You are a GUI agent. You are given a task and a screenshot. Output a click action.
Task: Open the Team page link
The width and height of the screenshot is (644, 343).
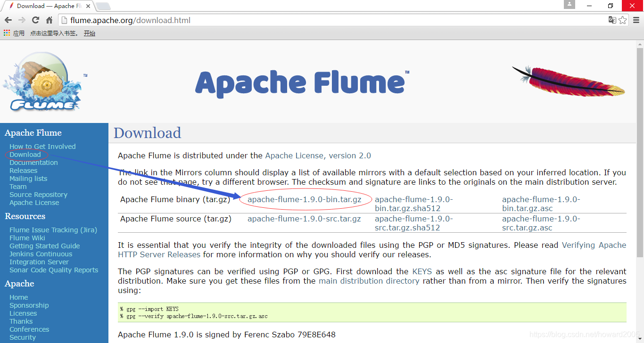18,187
